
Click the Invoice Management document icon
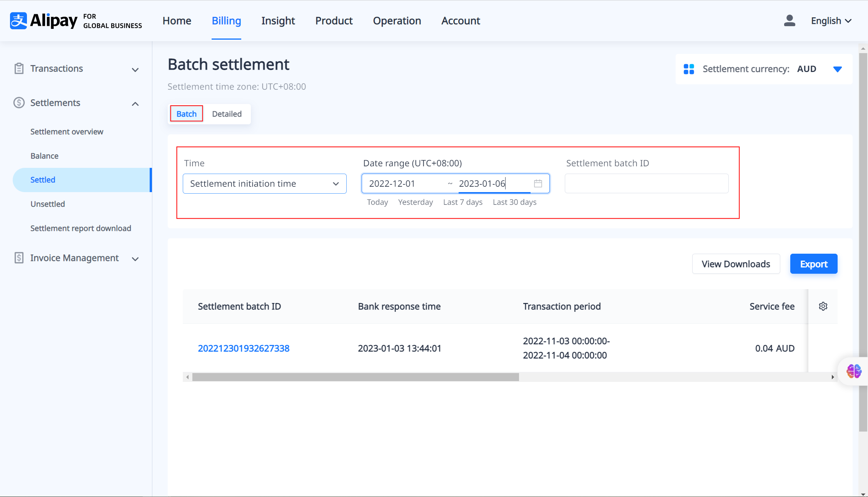tap(19, 258)
